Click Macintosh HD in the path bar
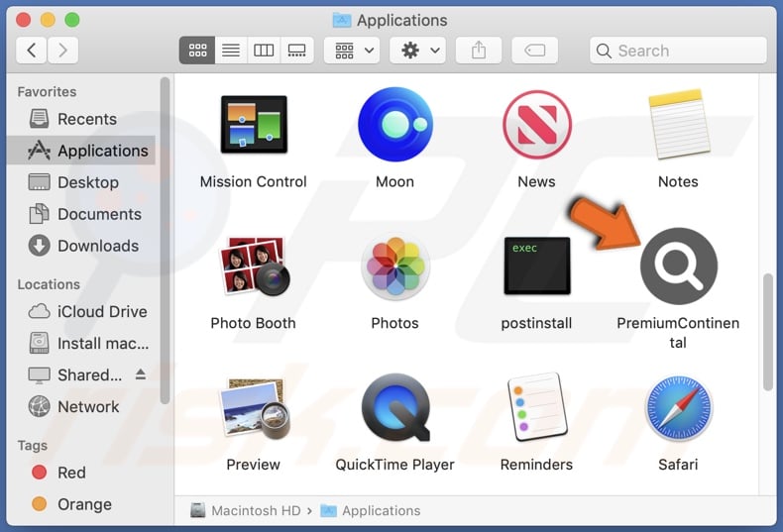Screen dimensions: 783x532 click(246, 510)
